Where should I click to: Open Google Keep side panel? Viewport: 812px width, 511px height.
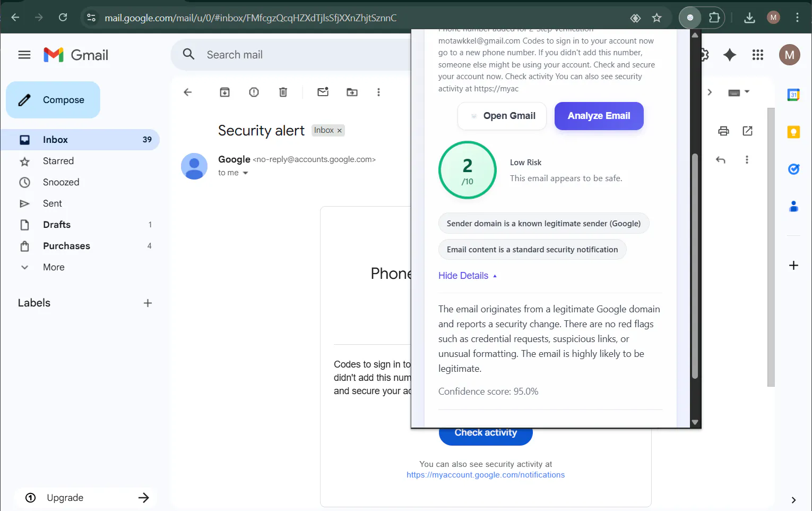click(x=794, y=132)
